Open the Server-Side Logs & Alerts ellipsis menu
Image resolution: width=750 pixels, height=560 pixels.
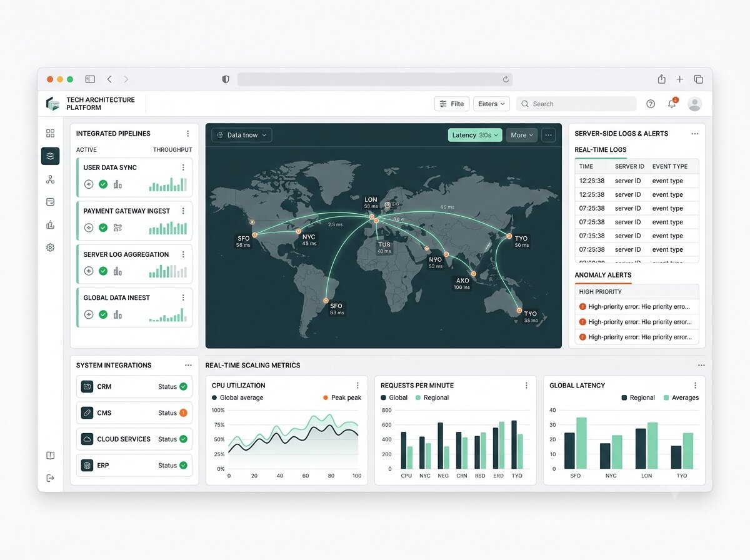click(694, 134)
